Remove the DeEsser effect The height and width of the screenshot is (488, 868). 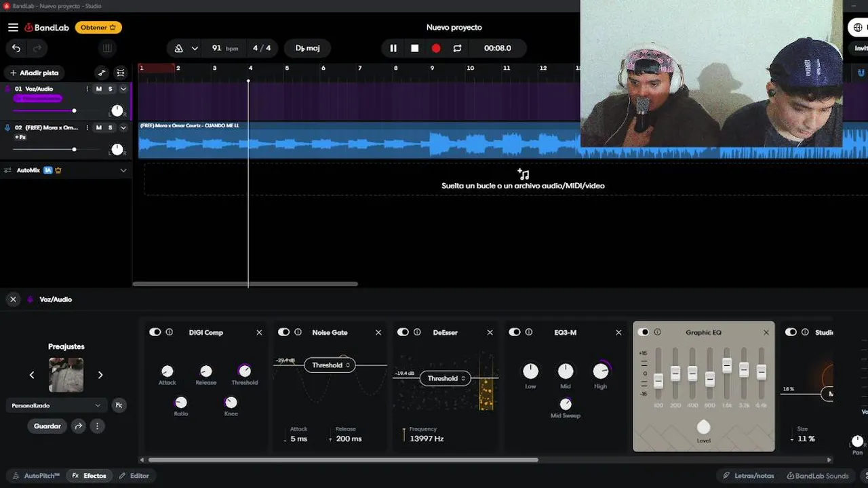tap(490, 332)
